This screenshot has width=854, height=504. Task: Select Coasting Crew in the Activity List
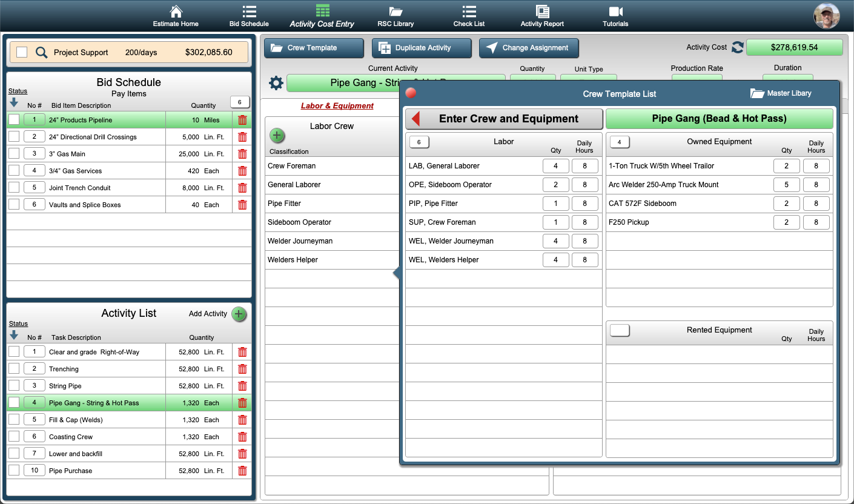tap(129, 437)
